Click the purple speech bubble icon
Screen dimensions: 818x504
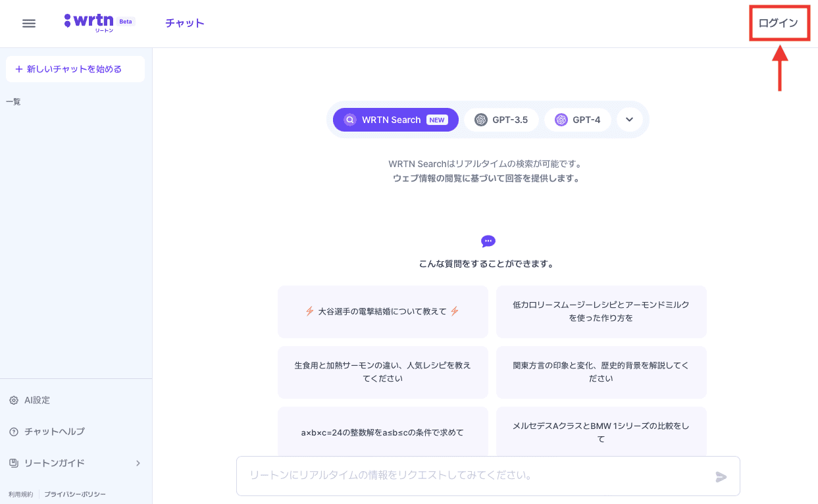(488, 241)
